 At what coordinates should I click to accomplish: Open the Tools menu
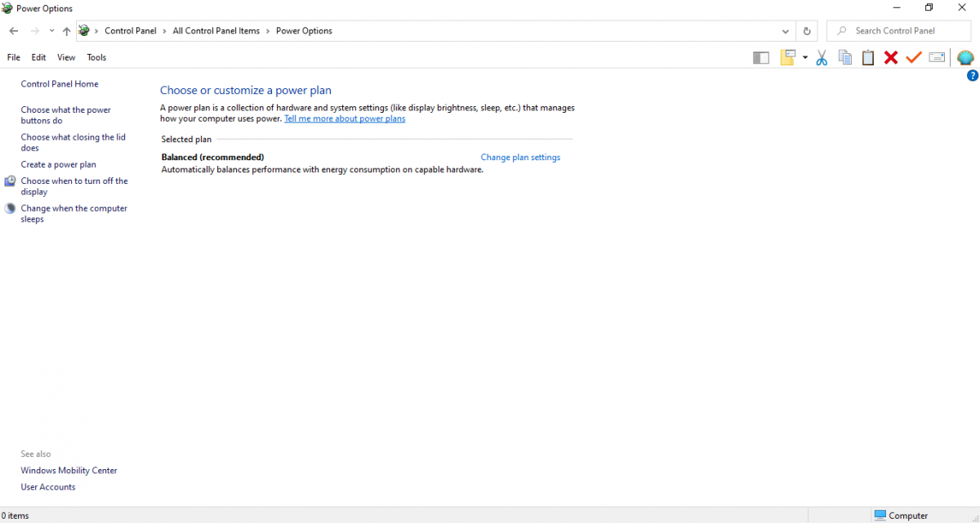click(x=96, y=58)
